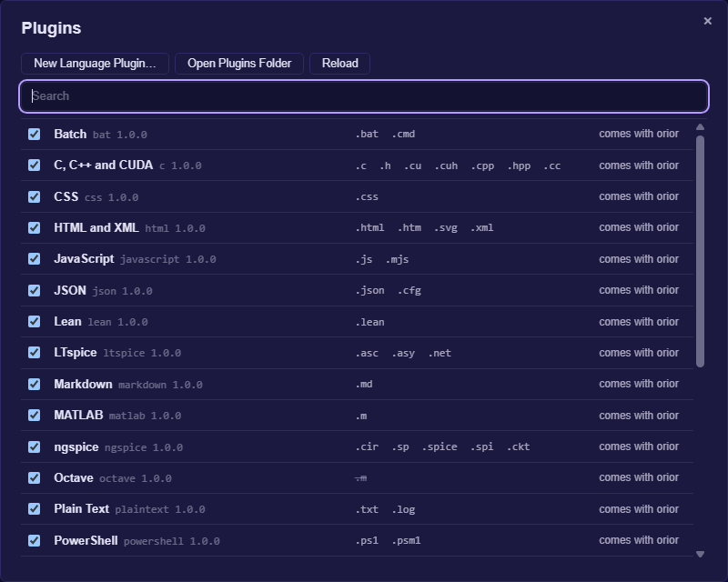Screen dimensions: 728x582
Task: Click the .spice extension label
Action: coord(440,447)
